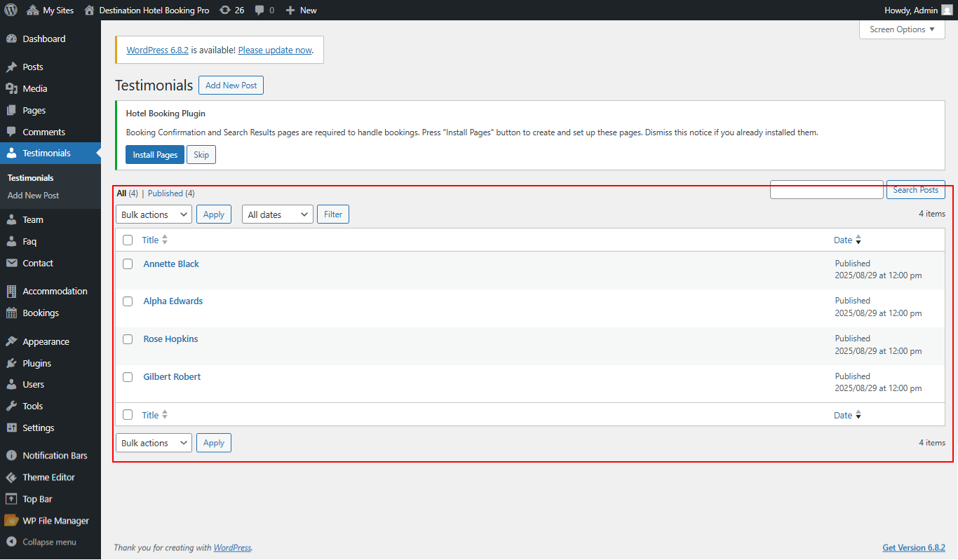Click Get Version 6.8.2 footer link
The width and height of the screenshot is (958, 560).
[x=914, y=547]
